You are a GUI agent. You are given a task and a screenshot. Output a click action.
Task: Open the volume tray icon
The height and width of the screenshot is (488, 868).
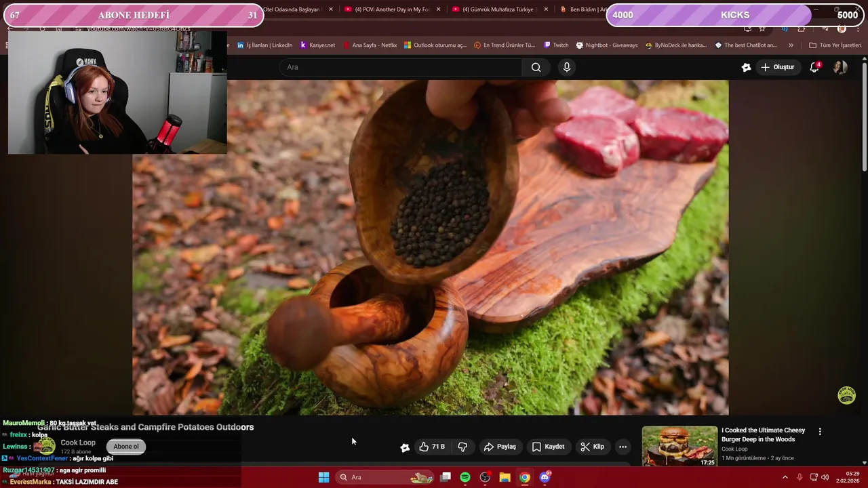pyautogui.click(x=825, y=477)
